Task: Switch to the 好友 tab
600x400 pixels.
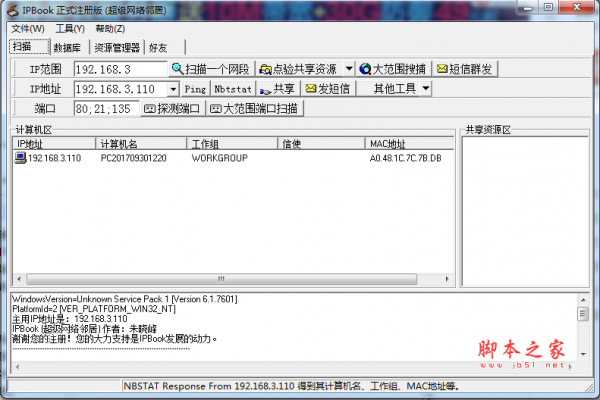Action: 165,47
